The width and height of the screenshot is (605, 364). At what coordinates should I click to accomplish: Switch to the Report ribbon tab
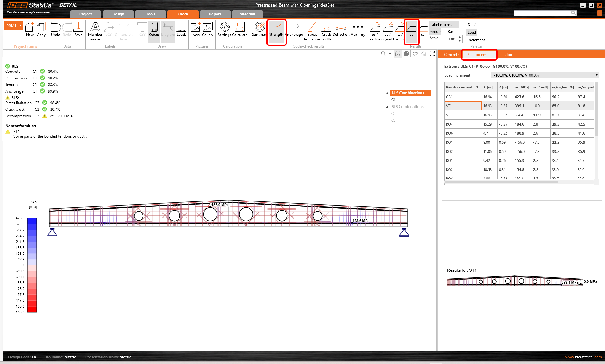click(x=215, y=14)
